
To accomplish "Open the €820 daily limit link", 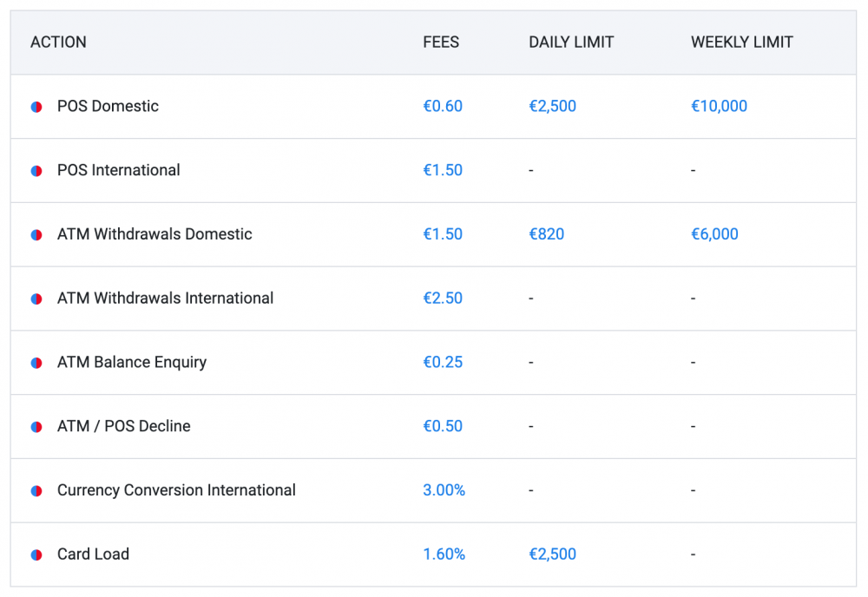I will click(546, 234).
